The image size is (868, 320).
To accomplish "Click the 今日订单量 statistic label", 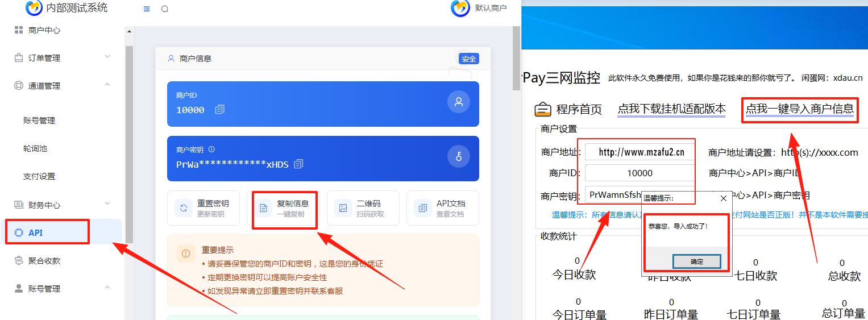I will click(x=579, y=314).
